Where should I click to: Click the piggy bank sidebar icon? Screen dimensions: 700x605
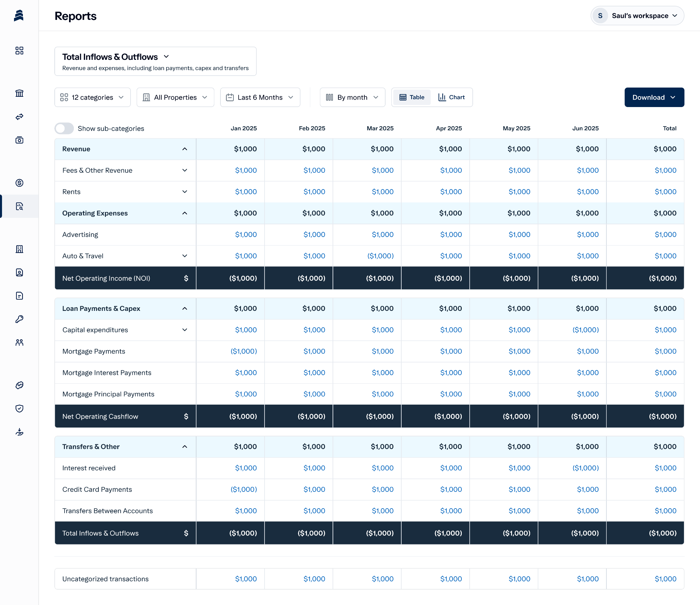pyautogui.click(x=19, y=385)
